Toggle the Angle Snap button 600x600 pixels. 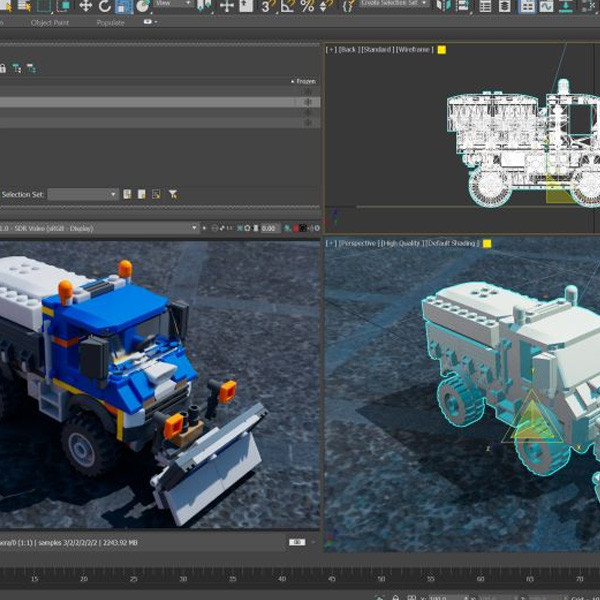tap(287, 6)
